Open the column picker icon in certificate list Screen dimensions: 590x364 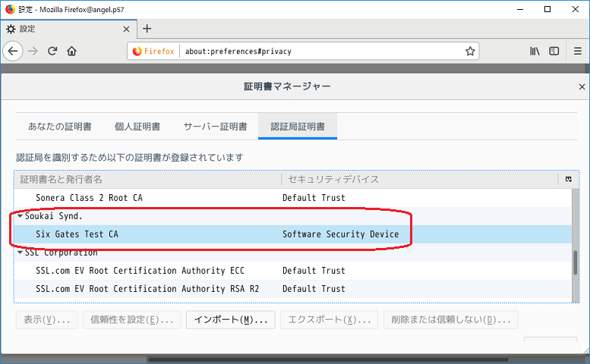coord(569,180)
